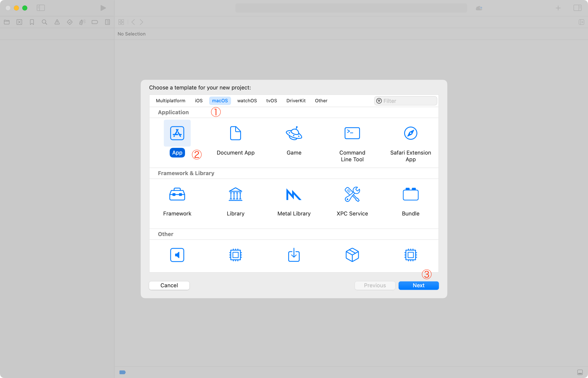Select Safari Extension App template

click(x=411, y=133)
